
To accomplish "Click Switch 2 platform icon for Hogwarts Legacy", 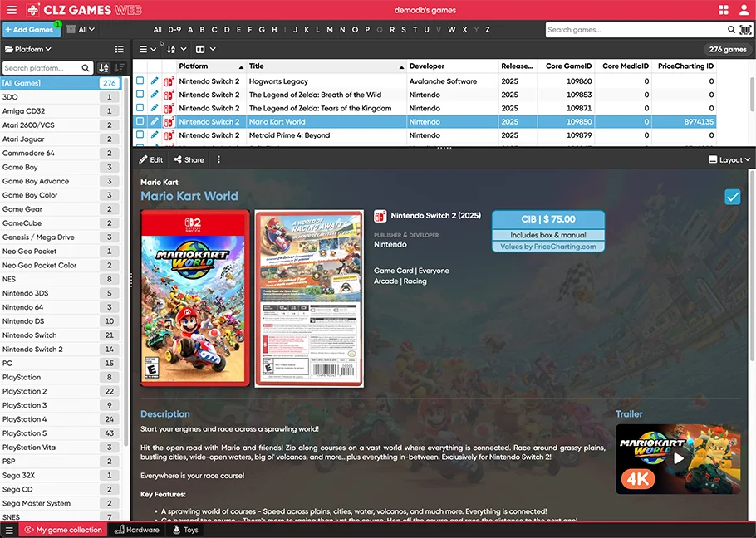I will coord(169,81).
